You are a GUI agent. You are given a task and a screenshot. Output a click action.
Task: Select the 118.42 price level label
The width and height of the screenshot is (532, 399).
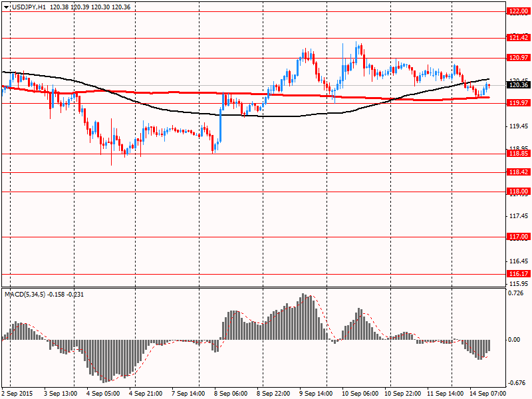click(517, 172)
